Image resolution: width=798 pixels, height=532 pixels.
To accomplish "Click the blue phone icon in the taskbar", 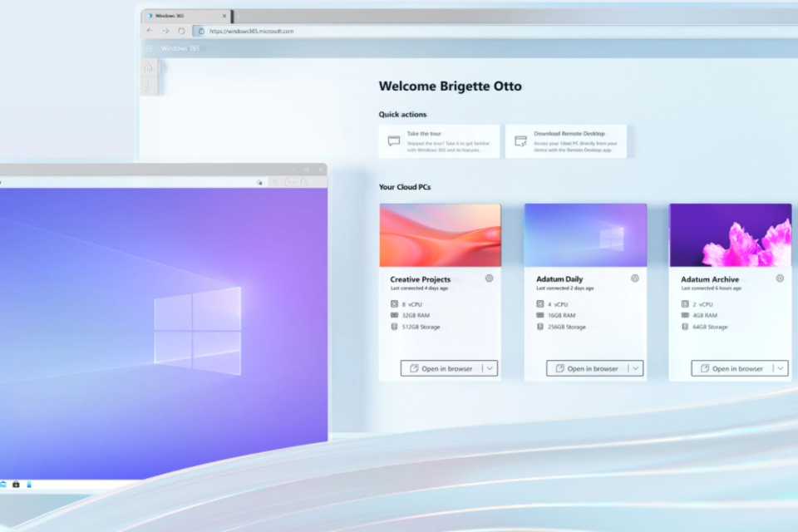I will click(x=29, y=484).
